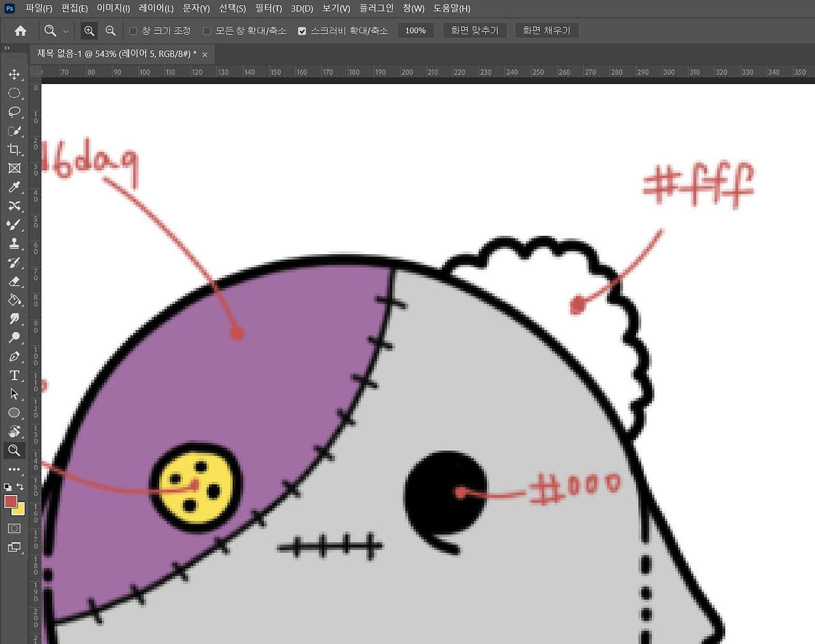Screen dimensions: 815x644
Task: Select the Lasso tool
Action: tap(14, 112)
